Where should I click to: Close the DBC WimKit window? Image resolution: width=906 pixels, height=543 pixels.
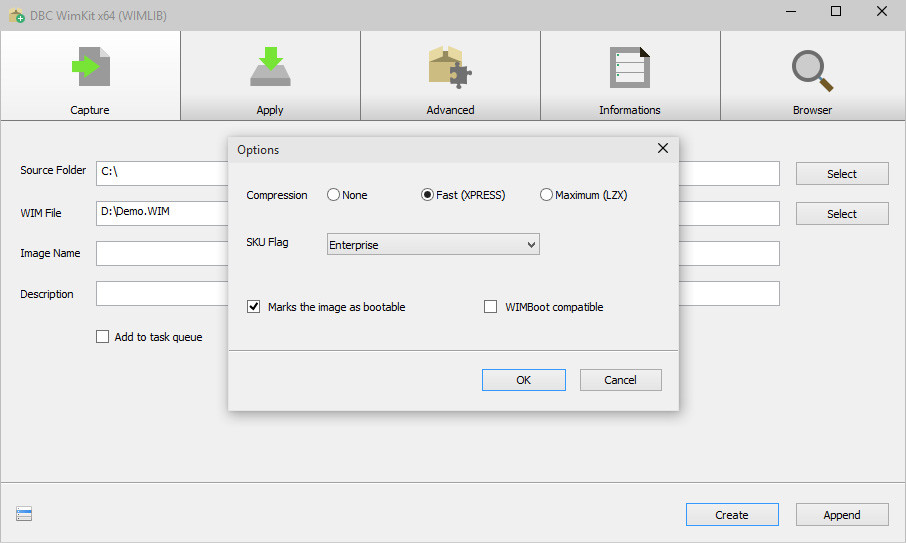tap(882, 12)
